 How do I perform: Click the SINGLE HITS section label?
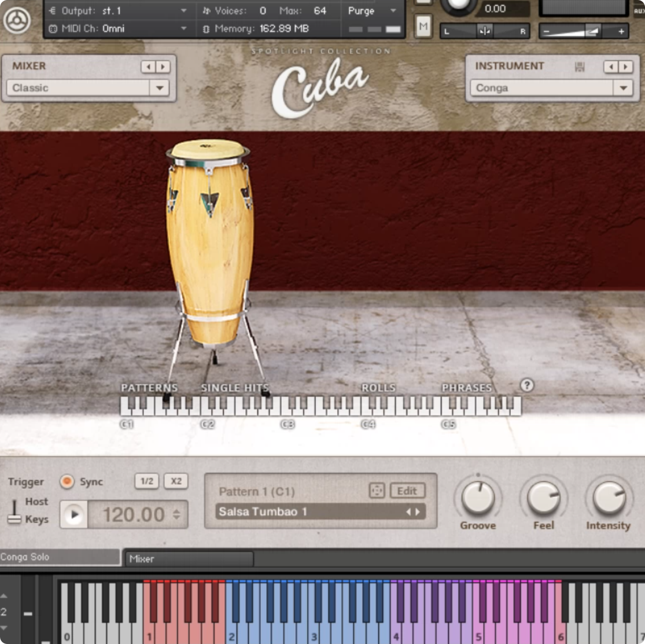pyautogui.click(x=235, y=388)
